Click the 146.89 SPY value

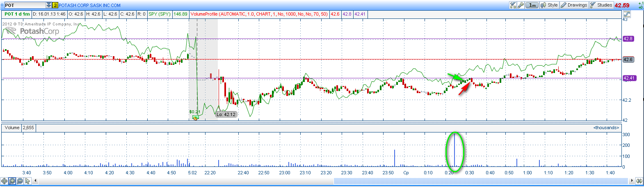click(180, 14)
